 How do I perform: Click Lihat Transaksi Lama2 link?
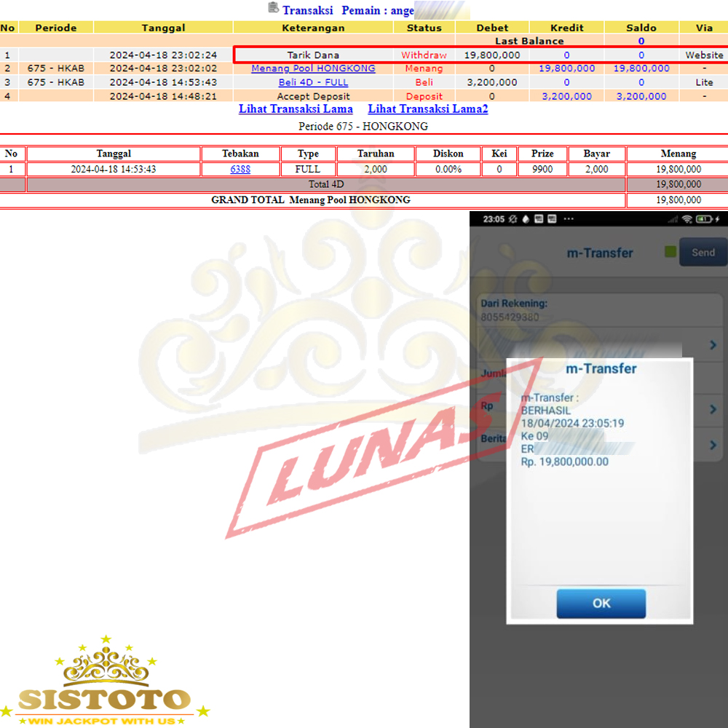(427, 109)
